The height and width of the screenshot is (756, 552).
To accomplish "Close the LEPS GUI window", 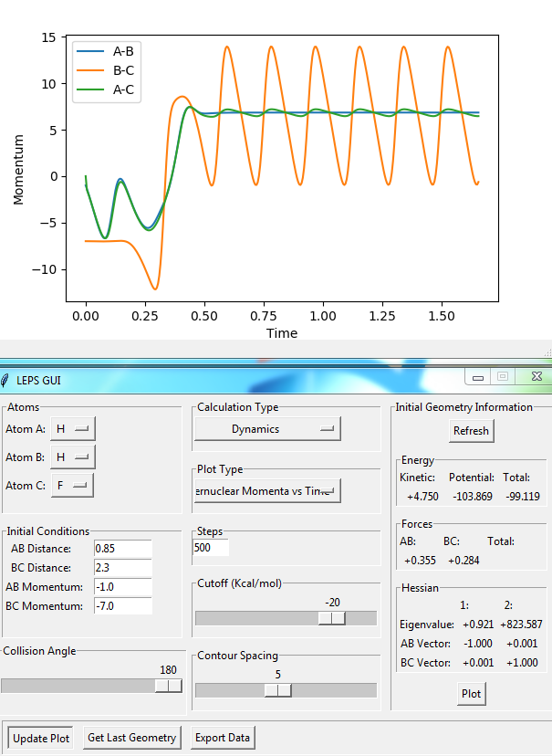I will point(536,376).
